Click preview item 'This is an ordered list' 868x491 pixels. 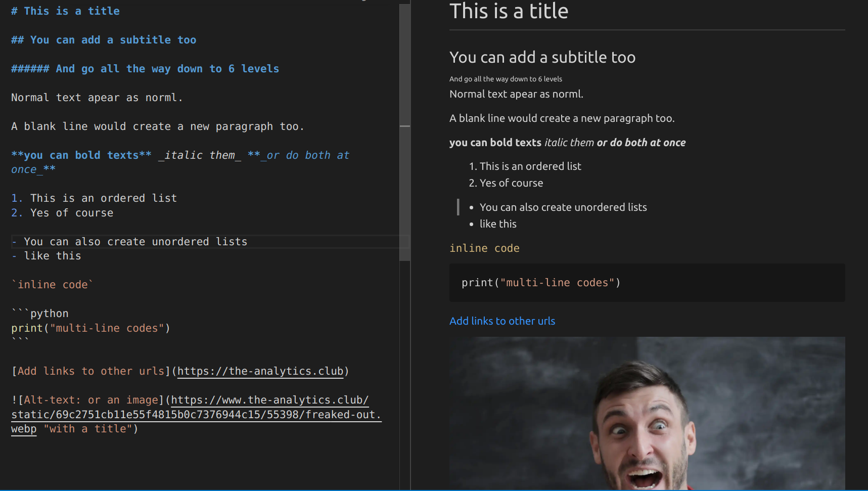pos(530,166)
